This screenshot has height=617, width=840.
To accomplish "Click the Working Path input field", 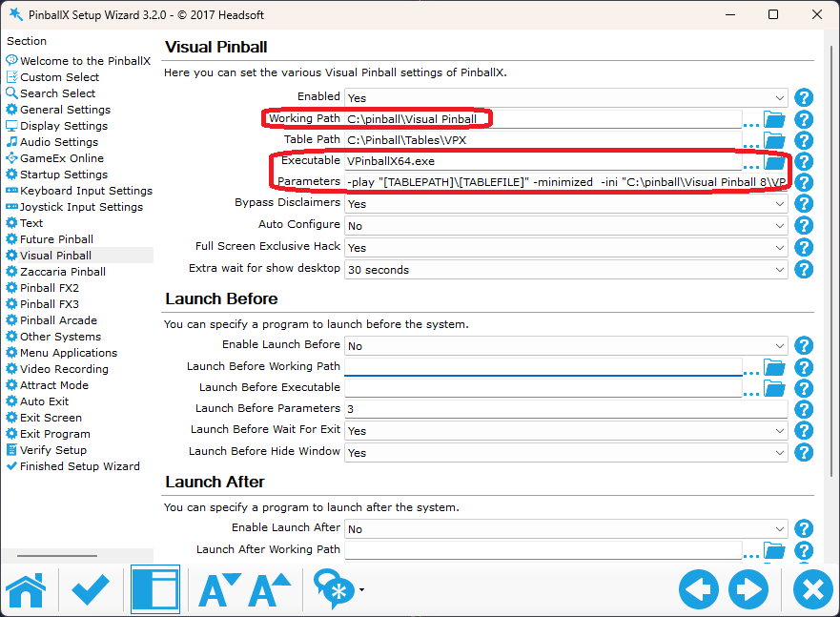I will pos(543,119).
